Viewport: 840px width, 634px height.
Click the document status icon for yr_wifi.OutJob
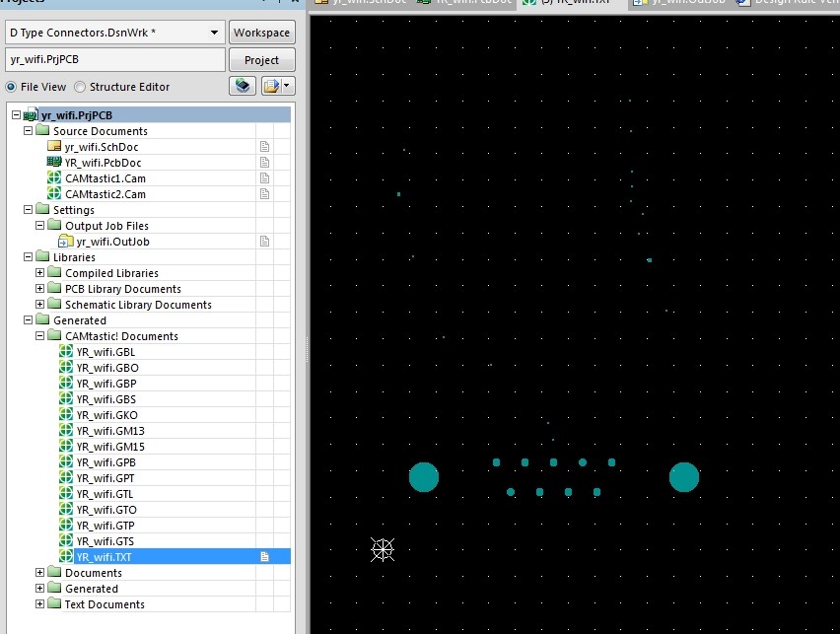click(264, 242)
